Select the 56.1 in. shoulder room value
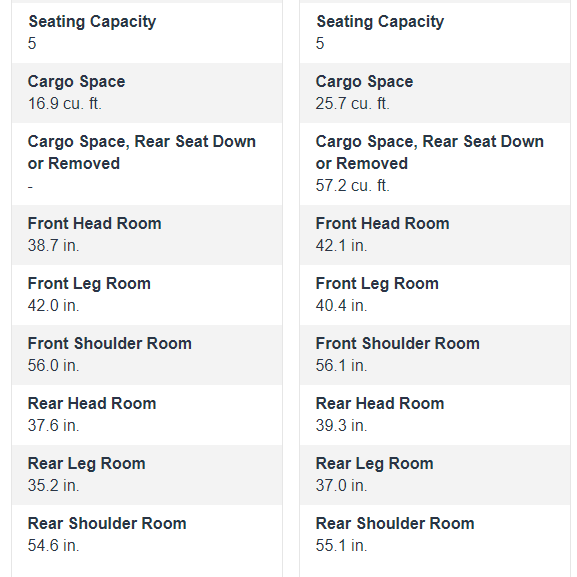This screenshot has height=577, width=577. coord(341,365)
